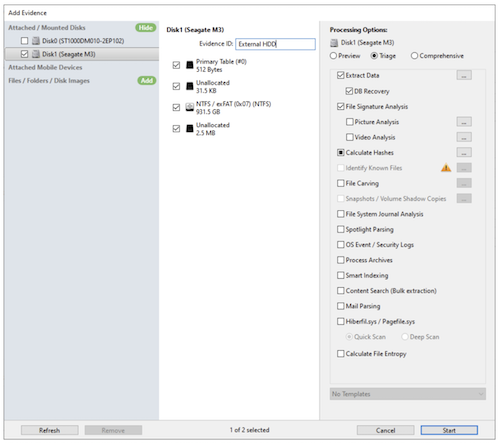Click the 2.5 MB Unallocated partition icon
500x446 pixels.
pyautogui.click(x=190, y=129)
